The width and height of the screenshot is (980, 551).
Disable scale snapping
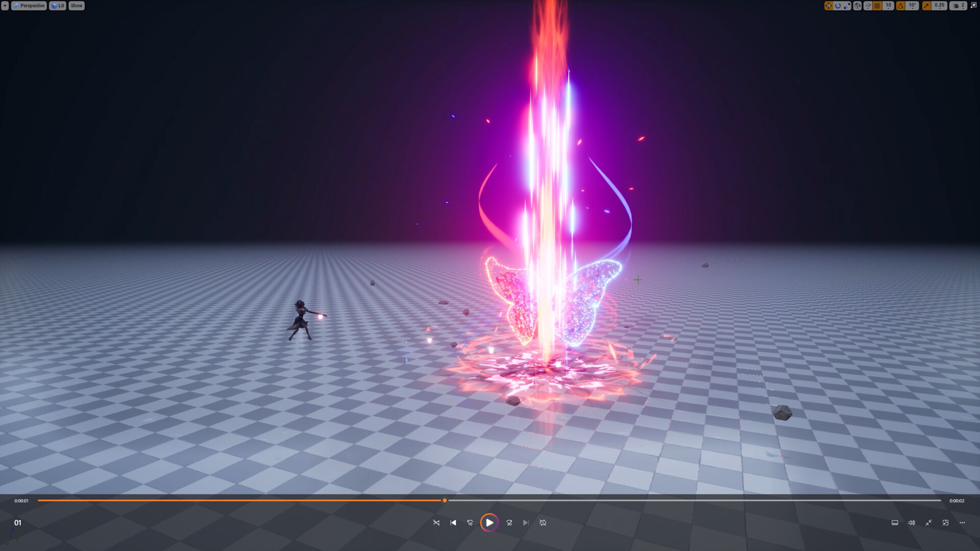(926, 6)
